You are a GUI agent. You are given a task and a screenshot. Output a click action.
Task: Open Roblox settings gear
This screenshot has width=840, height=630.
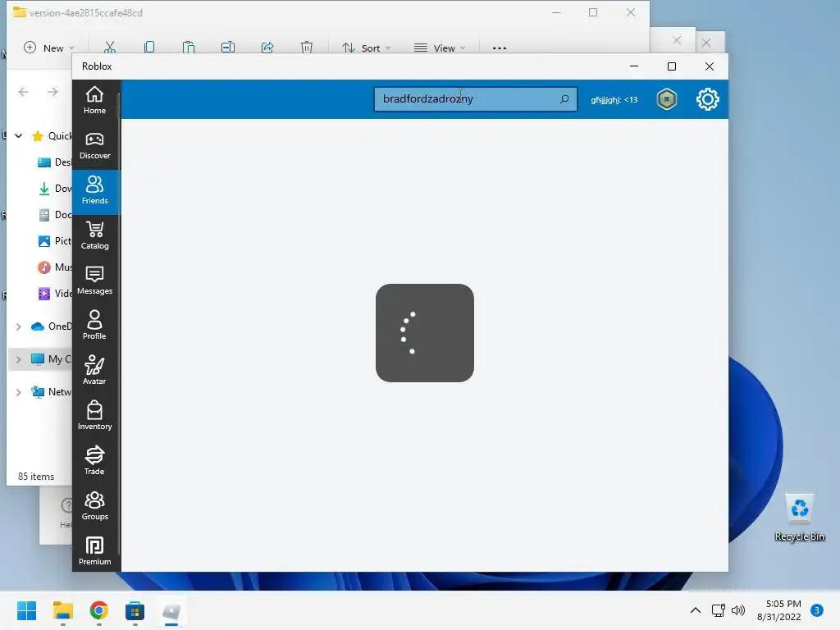(x=707, y=99)
